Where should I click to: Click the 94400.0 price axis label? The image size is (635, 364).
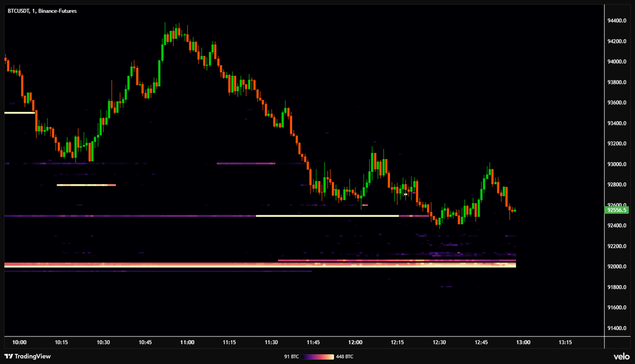[618, 21]
